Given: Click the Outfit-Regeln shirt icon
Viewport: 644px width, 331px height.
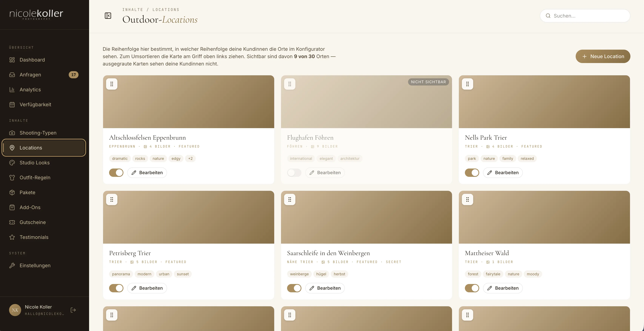Looking at the screenshot, I should tap(12, 178).
